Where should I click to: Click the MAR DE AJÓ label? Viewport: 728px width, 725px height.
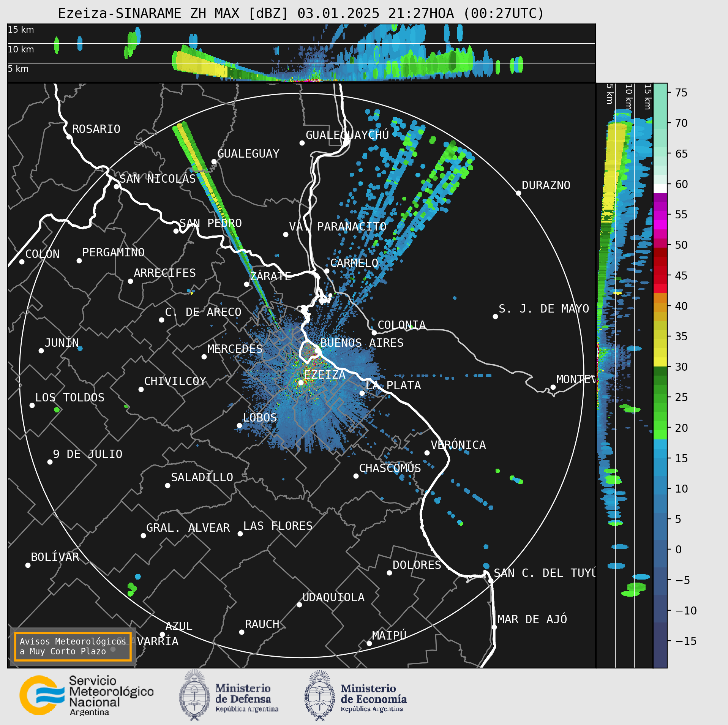click(x=532, y=619)
